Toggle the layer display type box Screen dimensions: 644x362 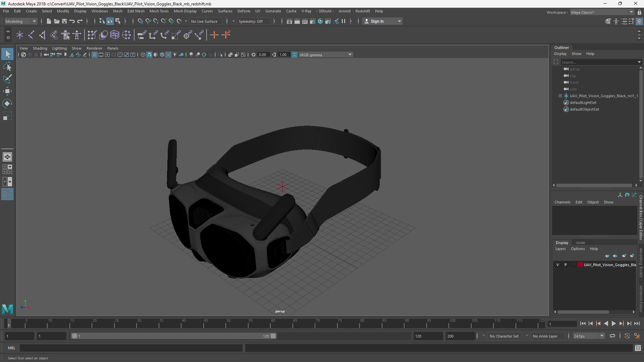(x=573, y=265)
